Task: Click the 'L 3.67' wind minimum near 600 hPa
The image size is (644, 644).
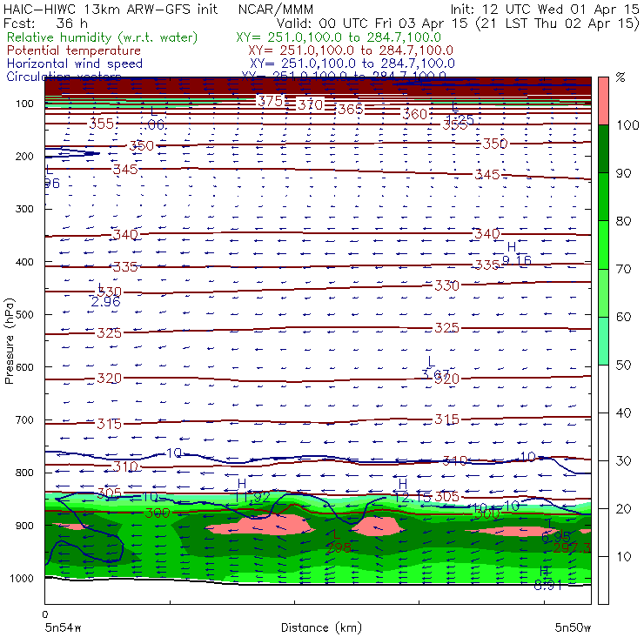Action: pyautogui.click(x=435, y=368)
